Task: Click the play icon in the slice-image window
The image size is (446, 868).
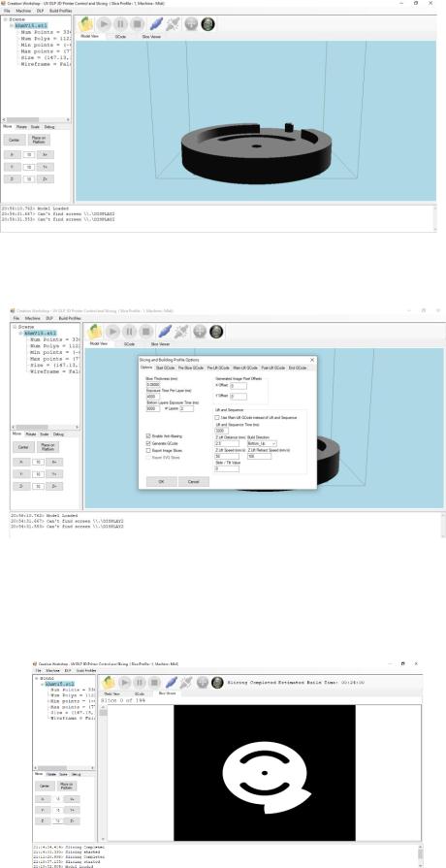Action: (x=126, y=682)
